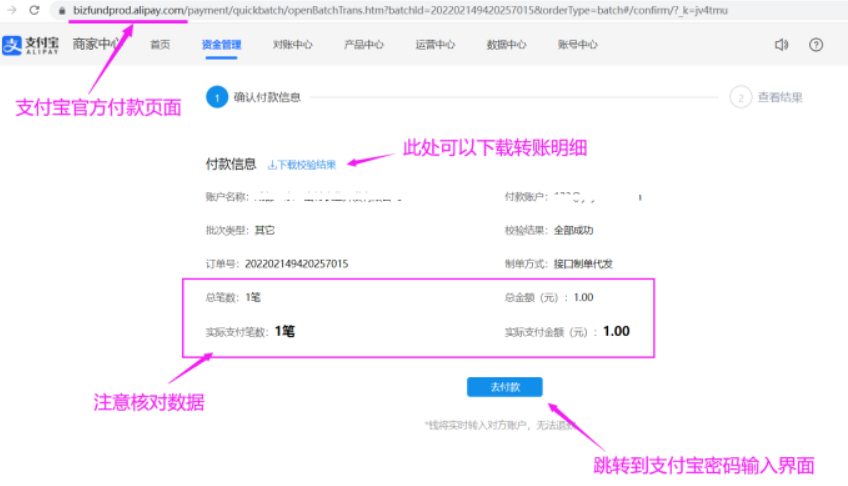Switch to the 对账中心 tab

292,45
